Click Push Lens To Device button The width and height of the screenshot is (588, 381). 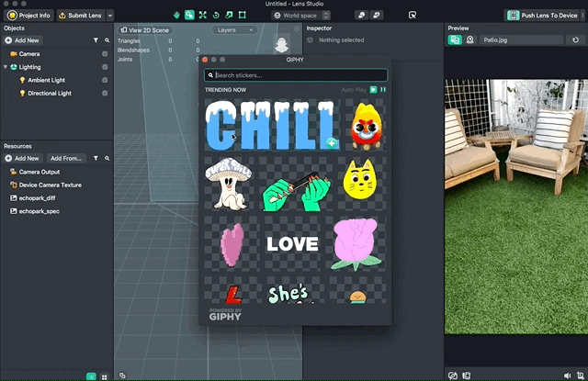(x=542, y=16)
